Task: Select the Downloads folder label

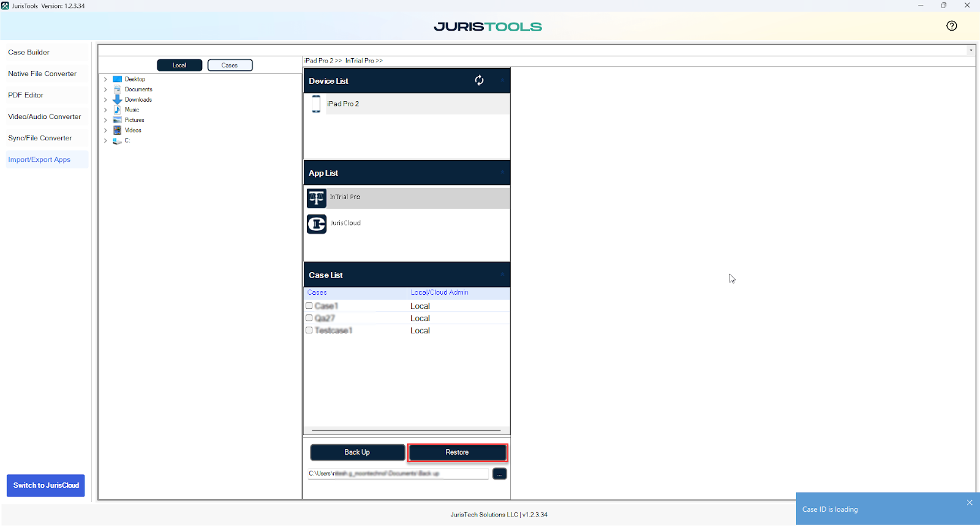Action: tap(138, 100)
